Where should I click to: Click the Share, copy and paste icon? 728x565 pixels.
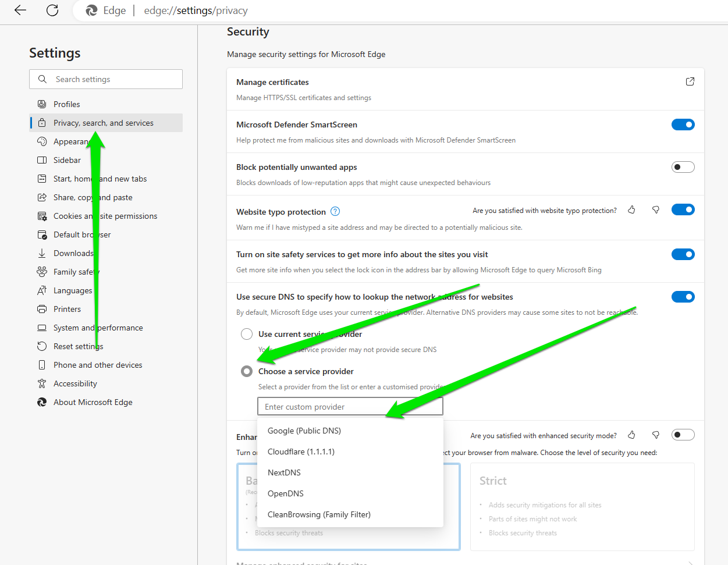(x=42, y=197)
